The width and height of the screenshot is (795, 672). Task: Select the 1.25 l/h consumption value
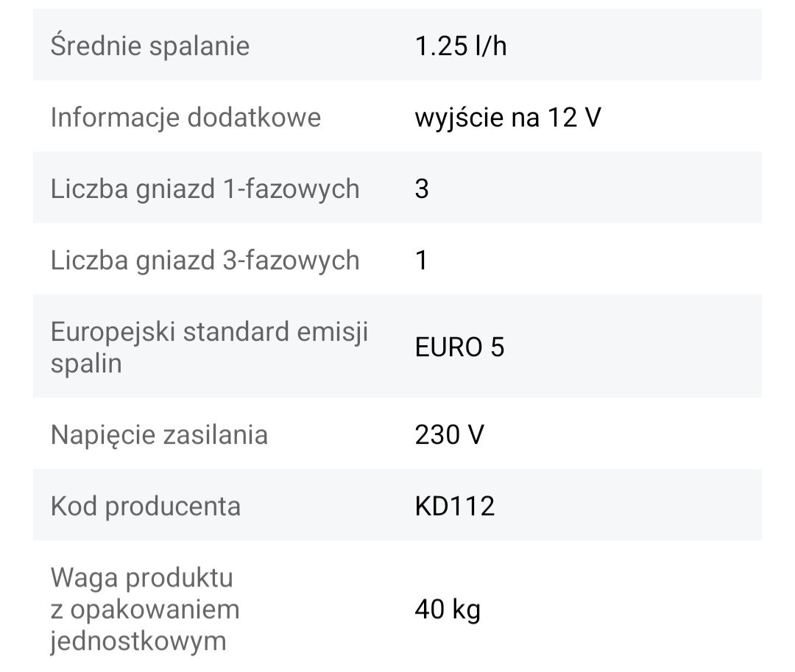pos(461,46)
